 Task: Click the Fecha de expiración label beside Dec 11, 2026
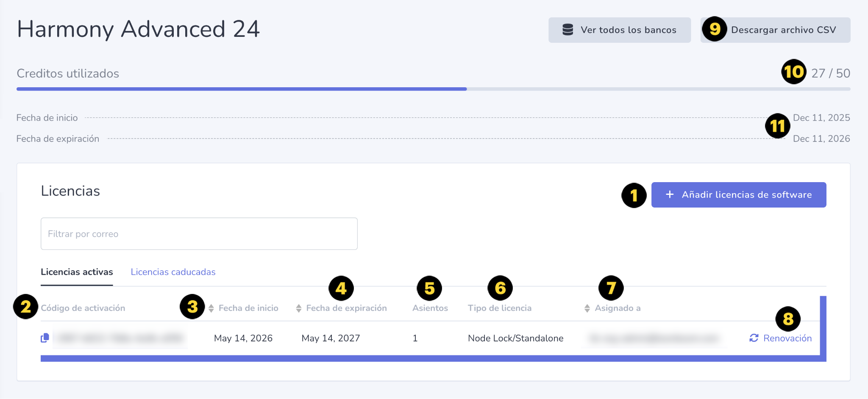[x=58, y=139]
